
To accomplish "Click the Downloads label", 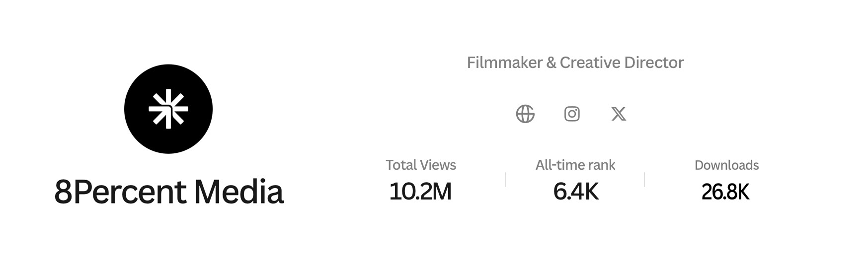I will pyautogui.click(x=726, y=165).
